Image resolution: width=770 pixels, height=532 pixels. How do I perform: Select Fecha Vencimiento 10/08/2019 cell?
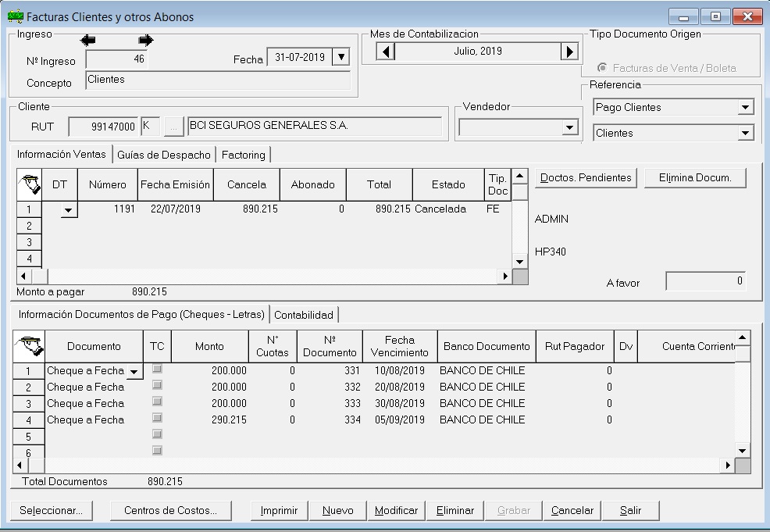(x=400, y=371)
